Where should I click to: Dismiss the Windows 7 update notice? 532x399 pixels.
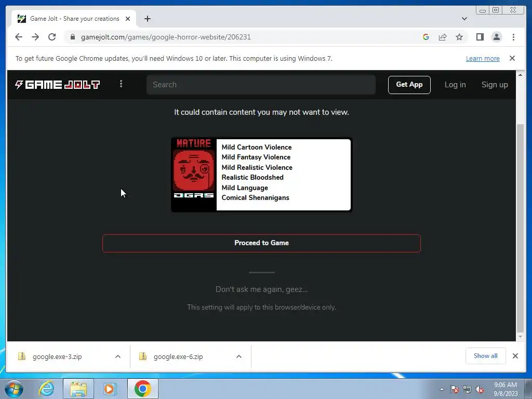(x=512, y=58)
